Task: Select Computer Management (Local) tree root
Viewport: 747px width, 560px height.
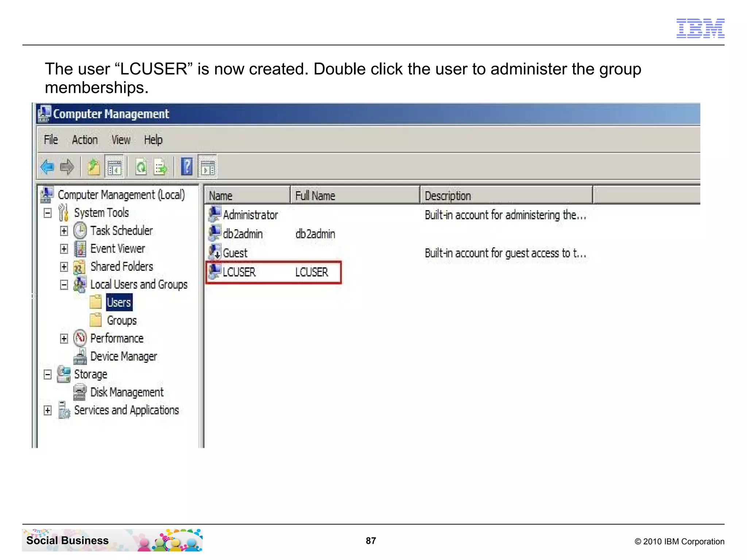Action: (x=121, y=195)
